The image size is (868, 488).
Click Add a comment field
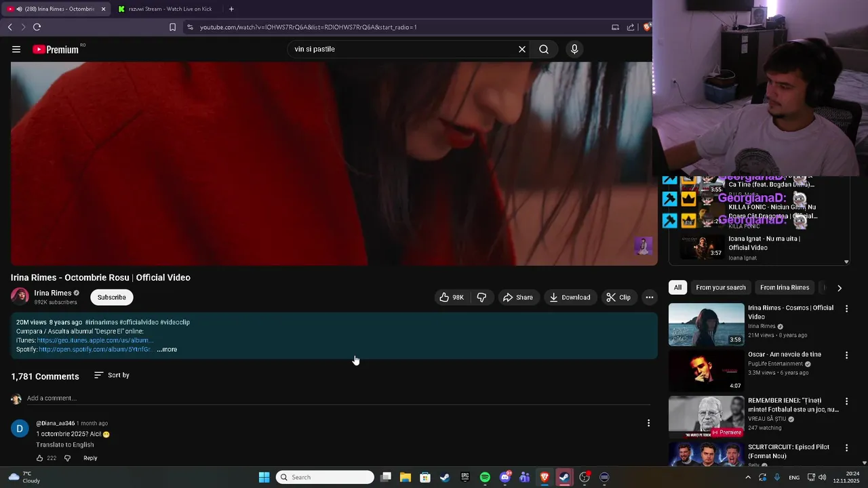pos(338,399)
